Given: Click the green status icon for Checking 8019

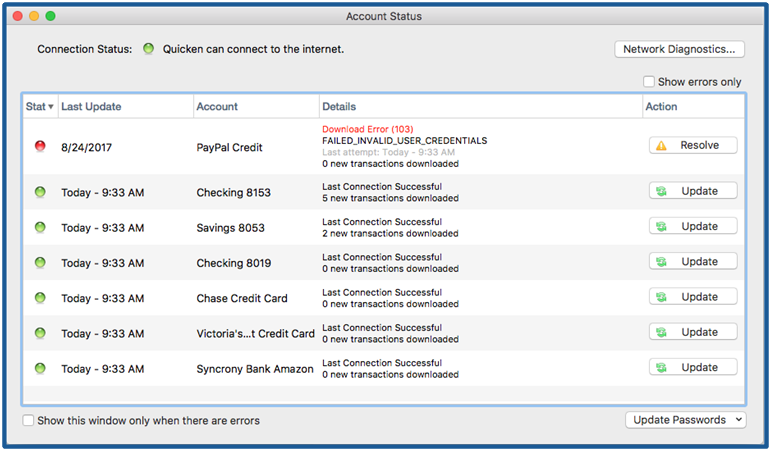Looking at the screenshot, I should (x=40, y=263).
